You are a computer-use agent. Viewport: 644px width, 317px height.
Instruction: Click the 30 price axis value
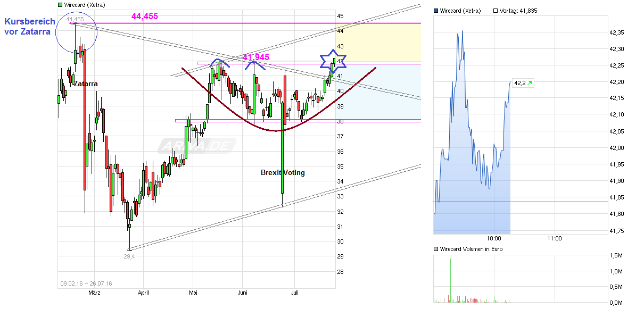[x=341, y=241]
